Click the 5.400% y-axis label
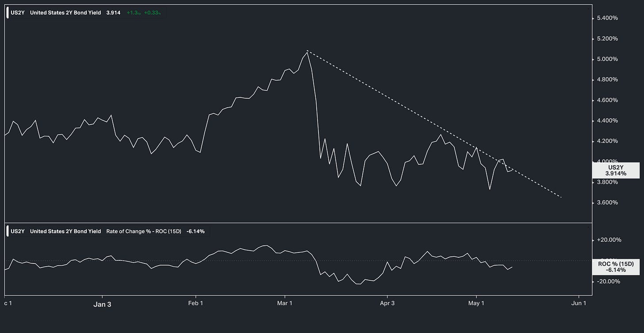644x333 pixels. coord(607,18)
